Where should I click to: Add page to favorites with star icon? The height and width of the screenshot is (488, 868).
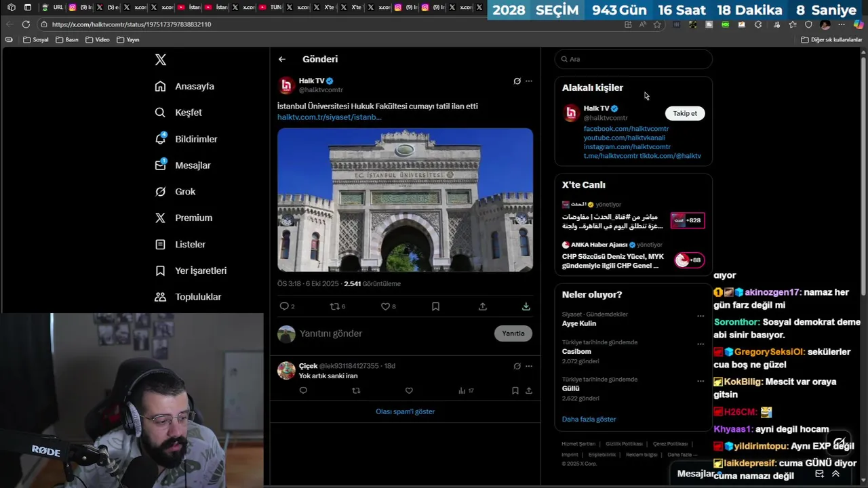coord(657,24)
